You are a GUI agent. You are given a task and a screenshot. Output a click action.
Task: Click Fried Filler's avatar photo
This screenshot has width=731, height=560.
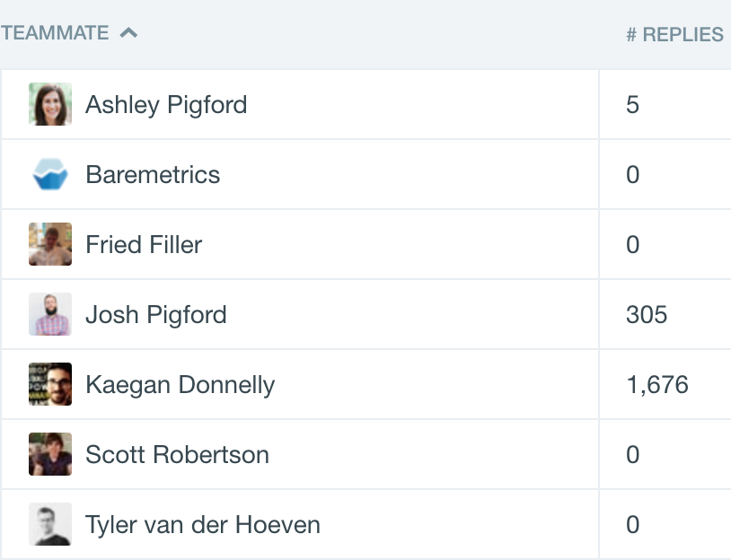[x=50, y=244]
